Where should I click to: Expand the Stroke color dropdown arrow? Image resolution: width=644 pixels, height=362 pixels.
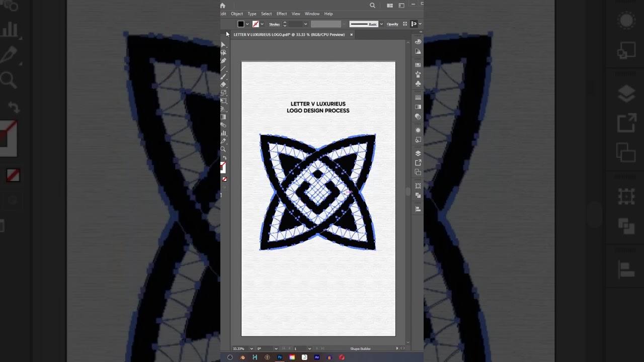(x=262, y=24)
